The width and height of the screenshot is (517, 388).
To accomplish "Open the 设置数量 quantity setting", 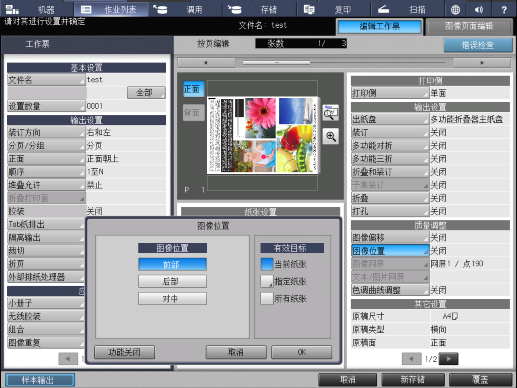I will 46,106.
